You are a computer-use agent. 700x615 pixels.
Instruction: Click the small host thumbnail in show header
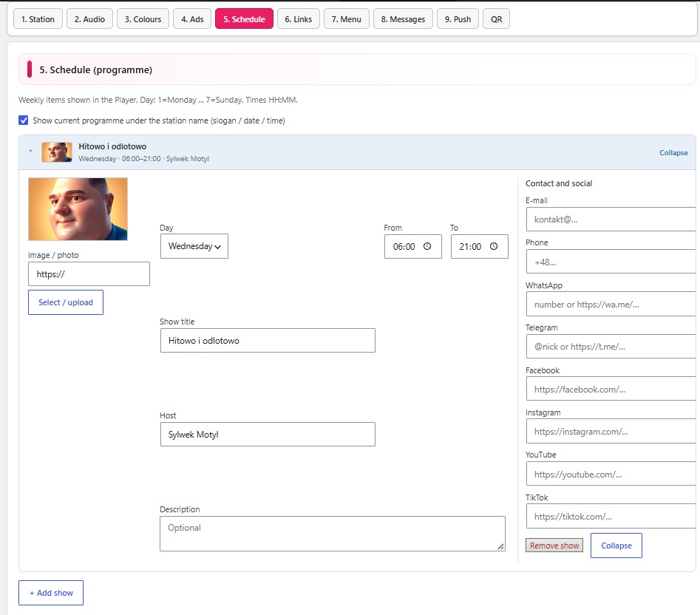click(57, 152)
